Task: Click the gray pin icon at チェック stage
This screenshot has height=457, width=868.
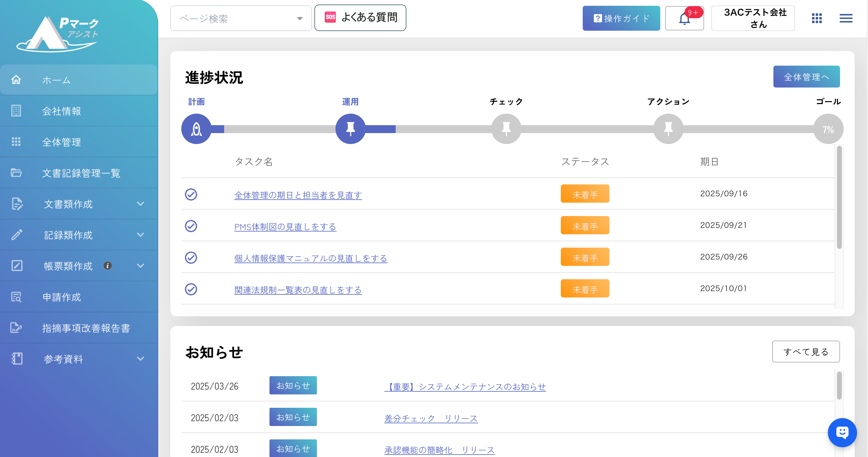Action: 506,129
